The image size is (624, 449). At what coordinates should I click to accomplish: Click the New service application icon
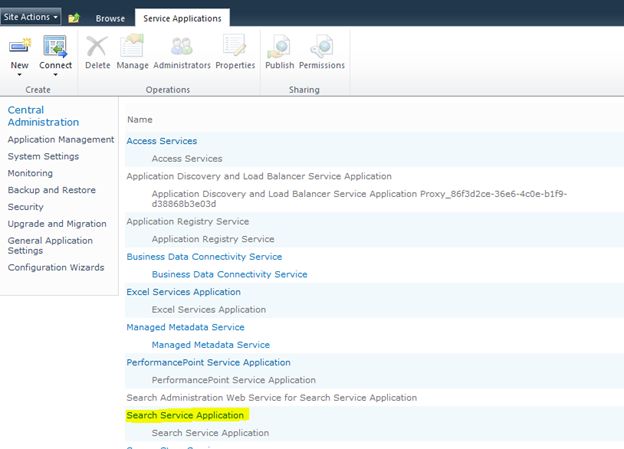[x=20, y=46]
